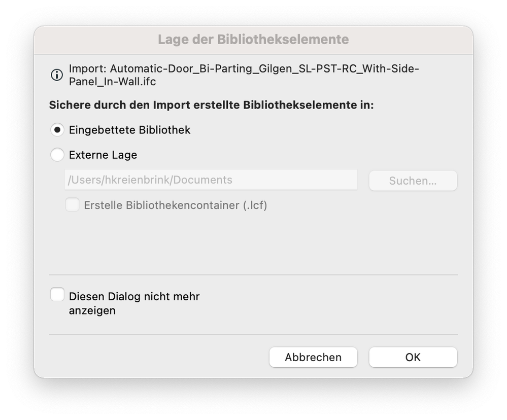Image resolution: width=507 pixels, height=420 pixels.
Task: Click the Diesen Dialog nicht mehr anzeigen label
Action: [x=134, y=303]
